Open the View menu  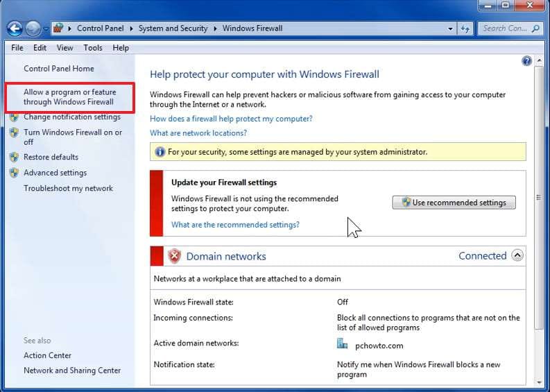(65, 48)
